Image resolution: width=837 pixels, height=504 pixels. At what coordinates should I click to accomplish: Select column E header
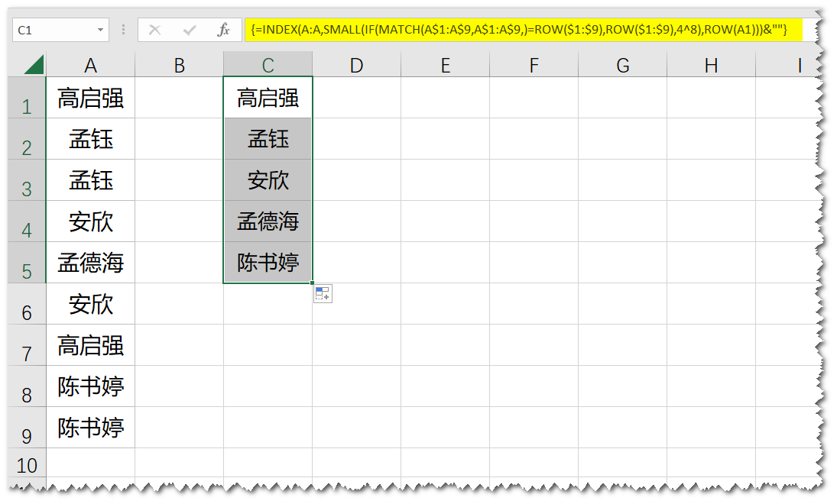pyautogui.click(x=445, y=65)
